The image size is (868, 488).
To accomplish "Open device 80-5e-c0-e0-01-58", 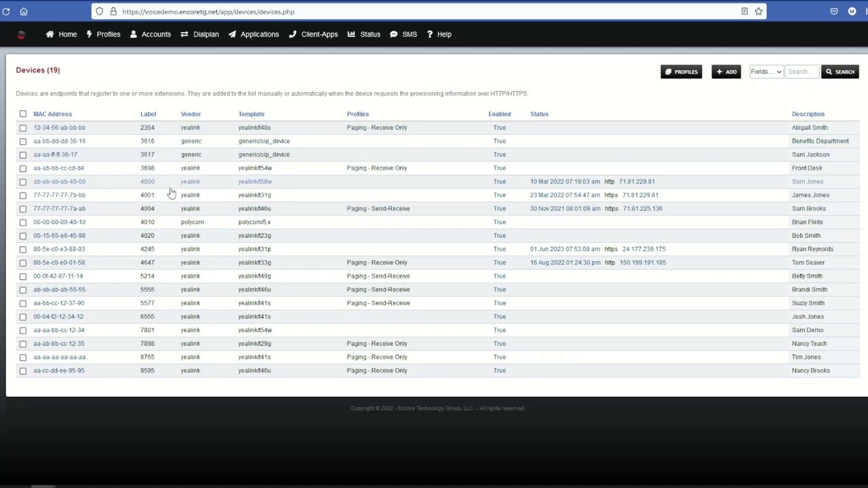I will (59, 262).
